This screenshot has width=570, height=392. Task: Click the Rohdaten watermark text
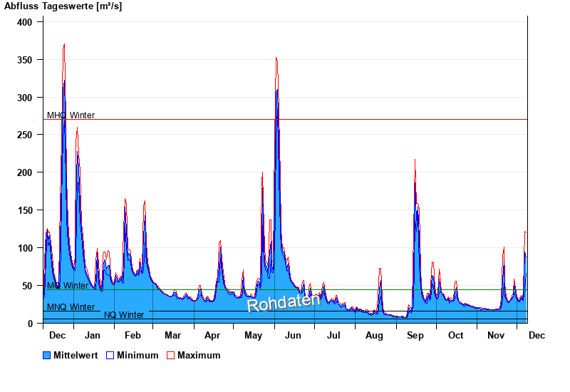pos(284,302)
